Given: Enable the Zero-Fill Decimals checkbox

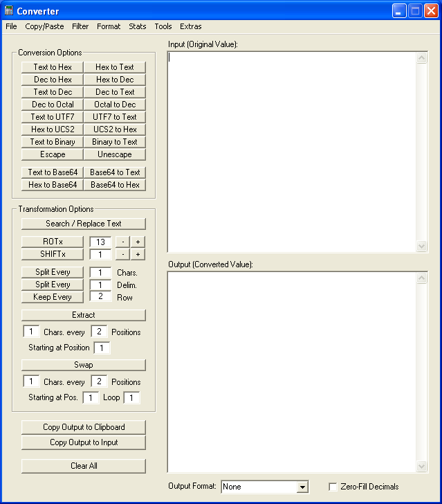Looking at the screenshot, I should point(333,487).
